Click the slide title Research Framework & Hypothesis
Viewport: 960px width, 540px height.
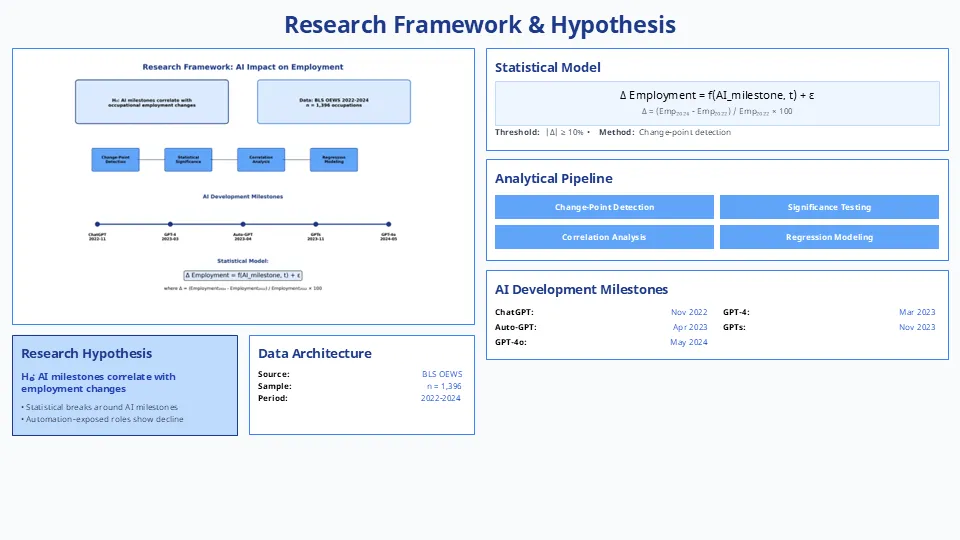point(480,24)
